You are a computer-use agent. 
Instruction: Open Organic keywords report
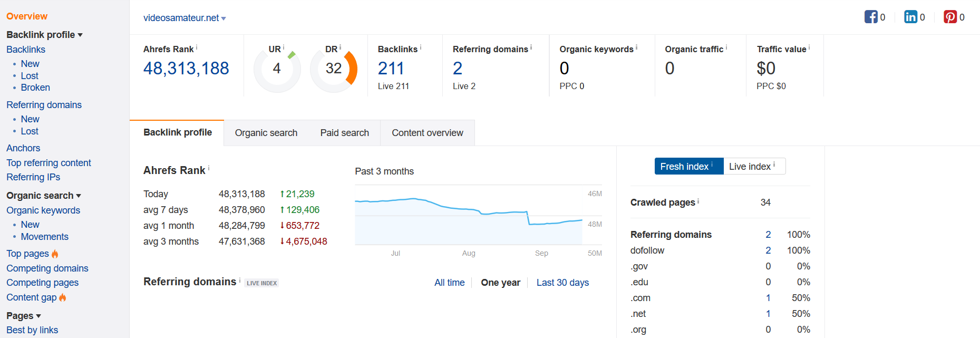pos(43,210)
